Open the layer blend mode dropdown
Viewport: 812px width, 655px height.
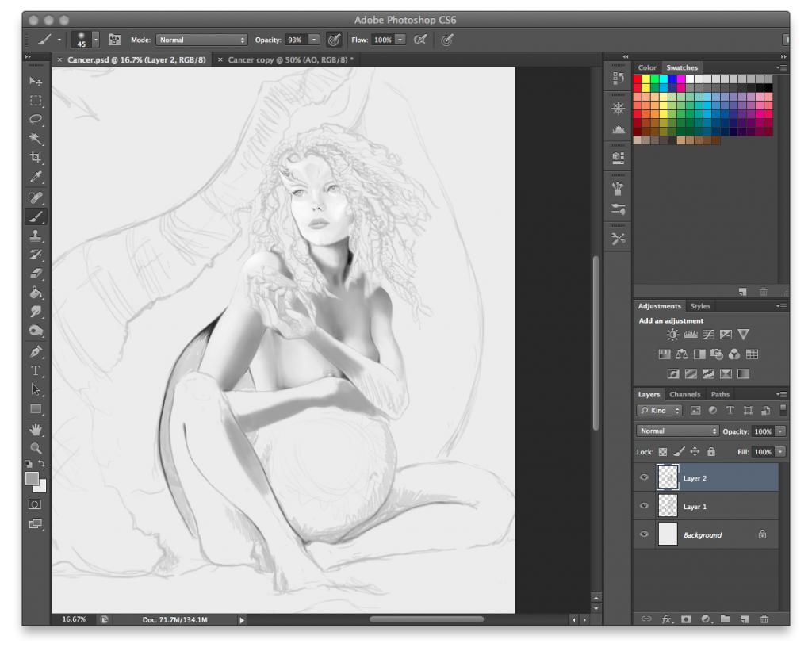coord(677,431)
